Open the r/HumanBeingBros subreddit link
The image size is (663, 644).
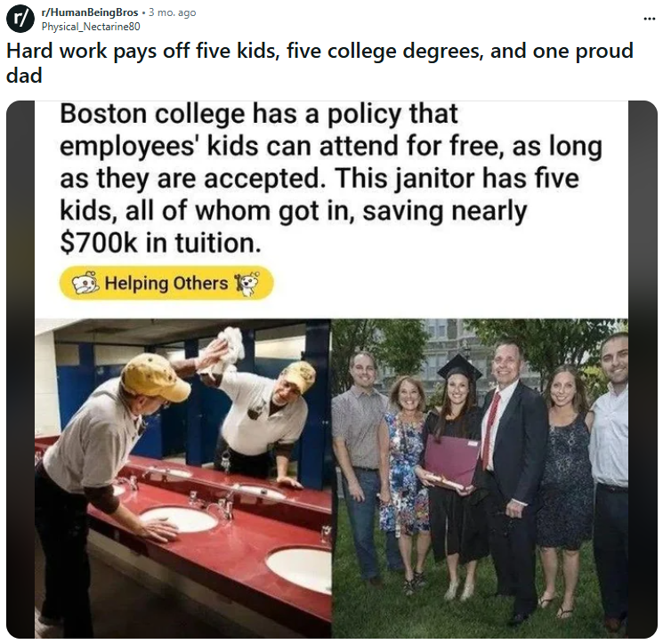[x=89, y=12]
